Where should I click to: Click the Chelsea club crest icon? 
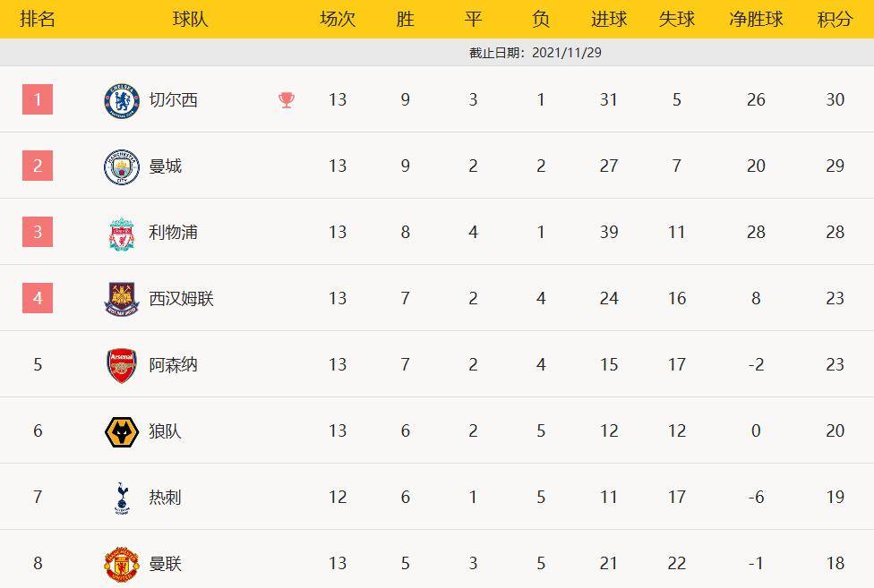[x=122, y=99]
